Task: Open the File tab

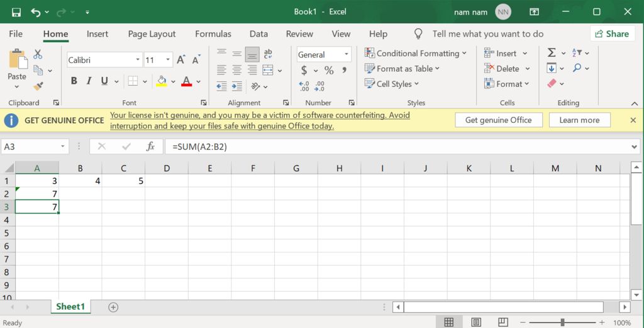Action: pos(16,34)
